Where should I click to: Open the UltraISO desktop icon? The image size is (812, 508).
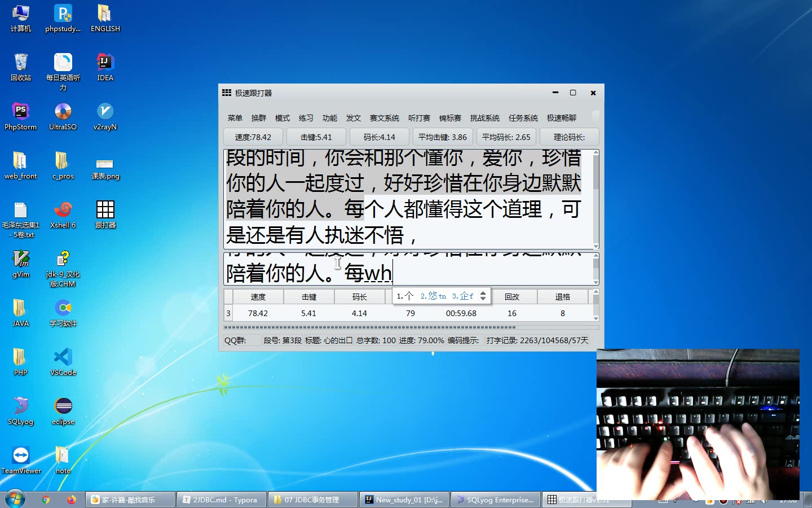point(63,116)
